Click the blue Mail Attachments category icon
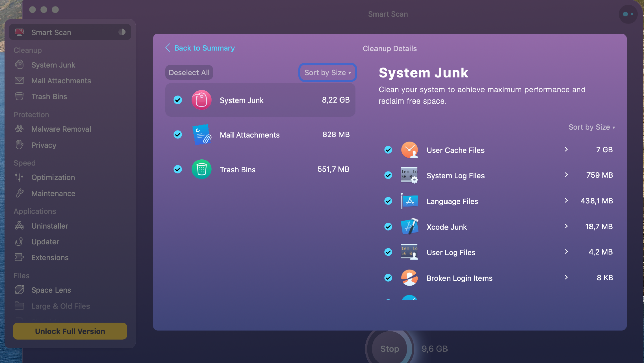Screen dimensions: 644x363 tap(202, 135)
